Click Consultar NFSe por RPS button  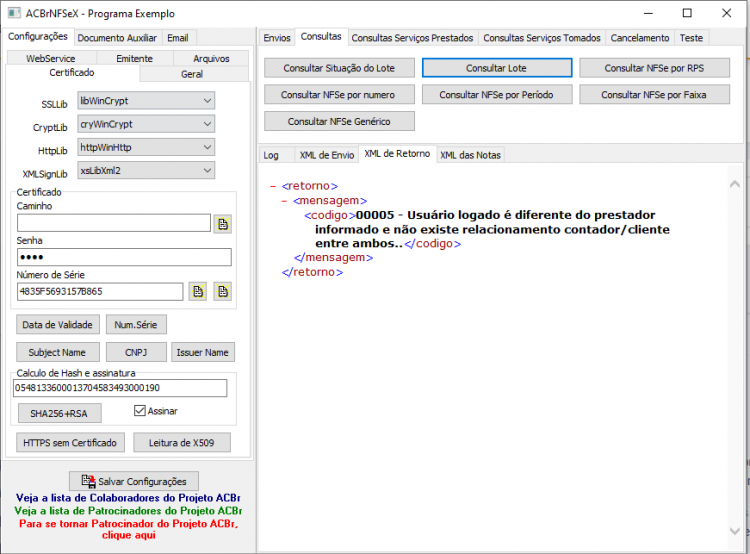[x=654, y=68]
